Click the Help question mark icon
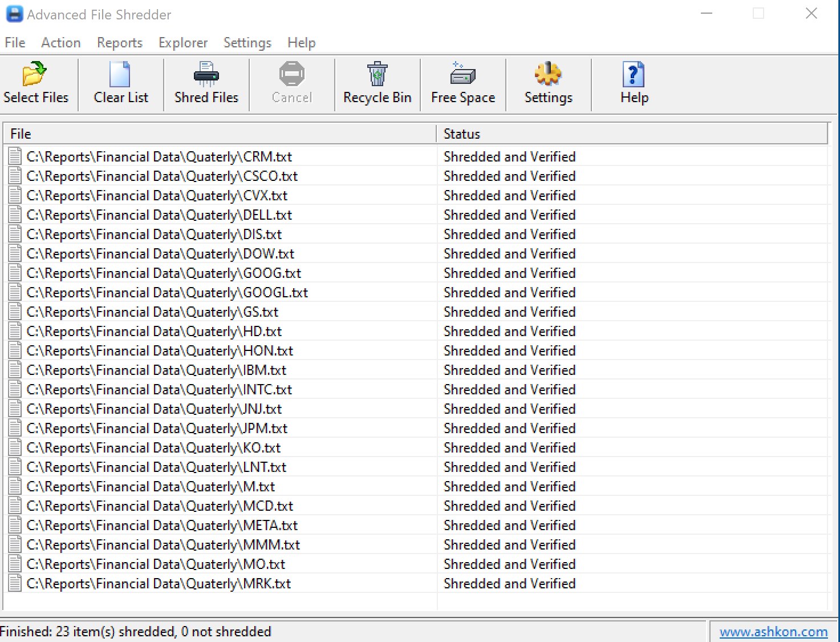The height and width of the screenshot is (642, 840). (x=634, y=74)
